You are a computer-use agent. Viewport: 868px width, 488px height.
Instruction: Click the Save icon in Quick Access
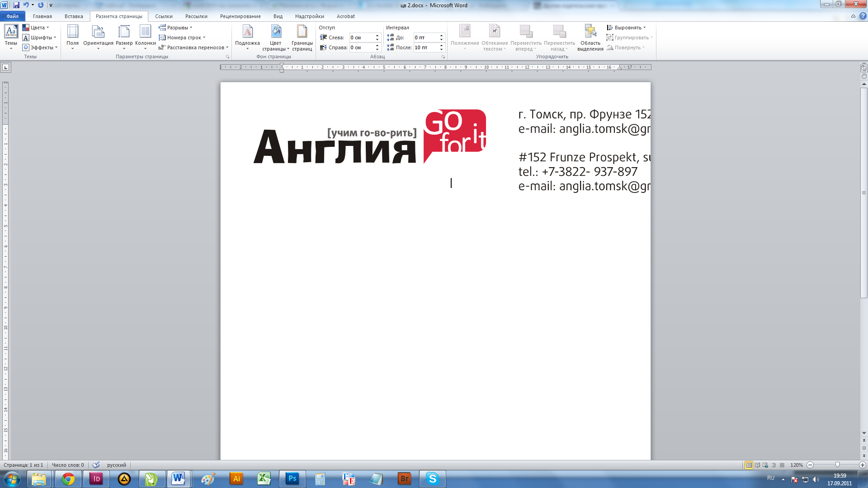point(16,5)
